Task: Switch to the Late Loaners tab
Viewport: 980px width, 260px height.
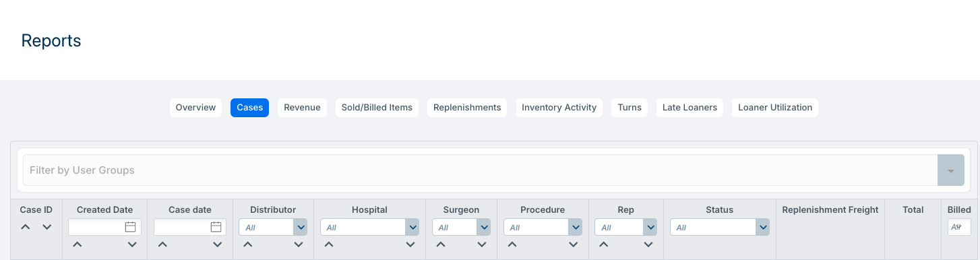Action: [690, 108]
